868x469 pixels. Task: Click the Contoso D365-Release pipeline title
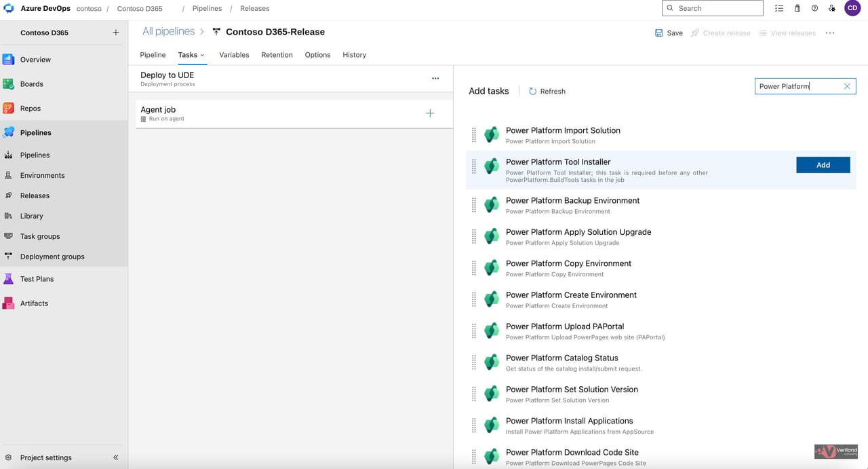click(x=275, y=32)
